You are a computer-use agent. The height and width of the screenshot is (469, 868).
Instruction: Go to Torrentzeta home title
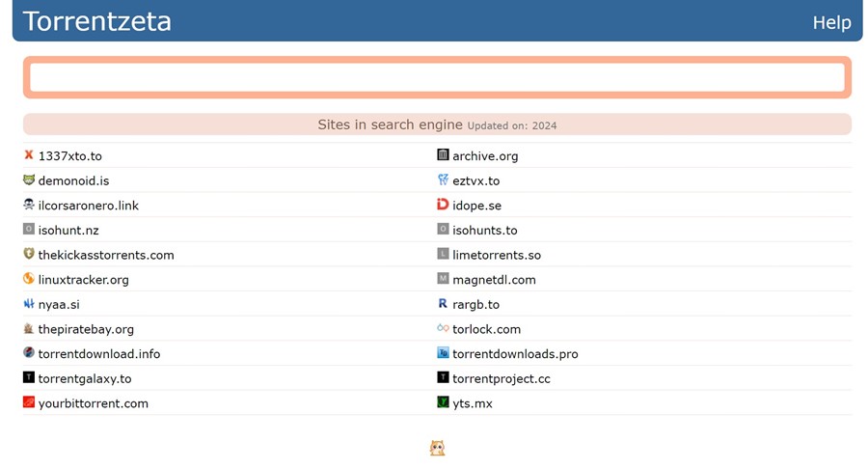tap(96, 21)
